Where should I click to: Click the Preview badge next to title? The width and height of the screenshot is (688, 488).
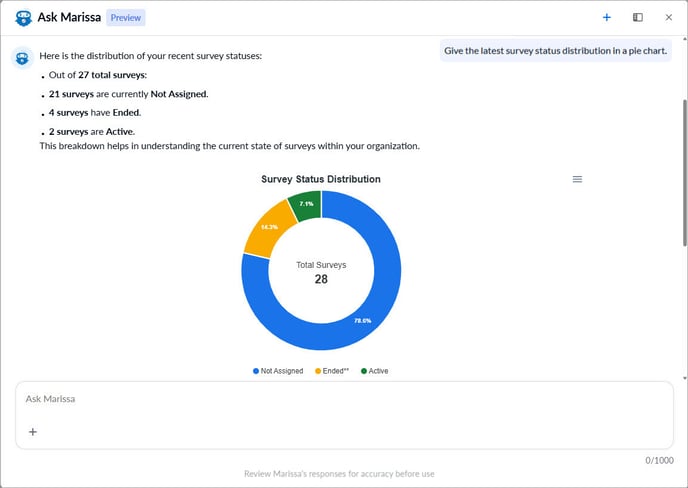pos(126,17)
